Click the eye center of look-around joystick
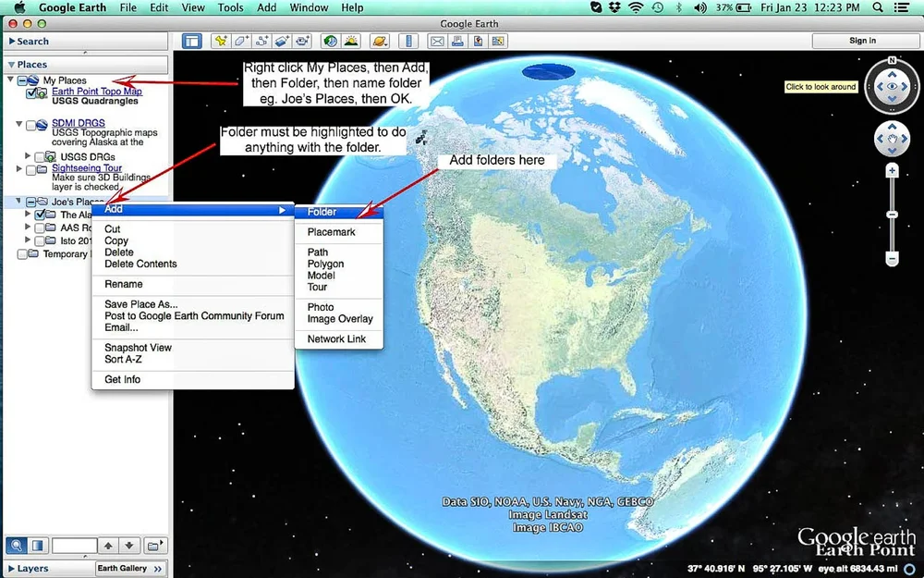924x578 pixels. point(893,87)
